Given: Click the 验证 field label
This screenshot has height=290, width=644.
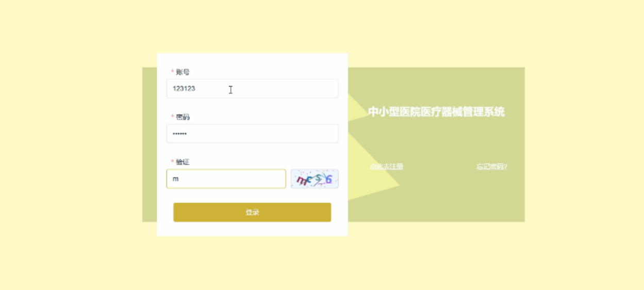Looking at the screenshot, I should point(183,162).
